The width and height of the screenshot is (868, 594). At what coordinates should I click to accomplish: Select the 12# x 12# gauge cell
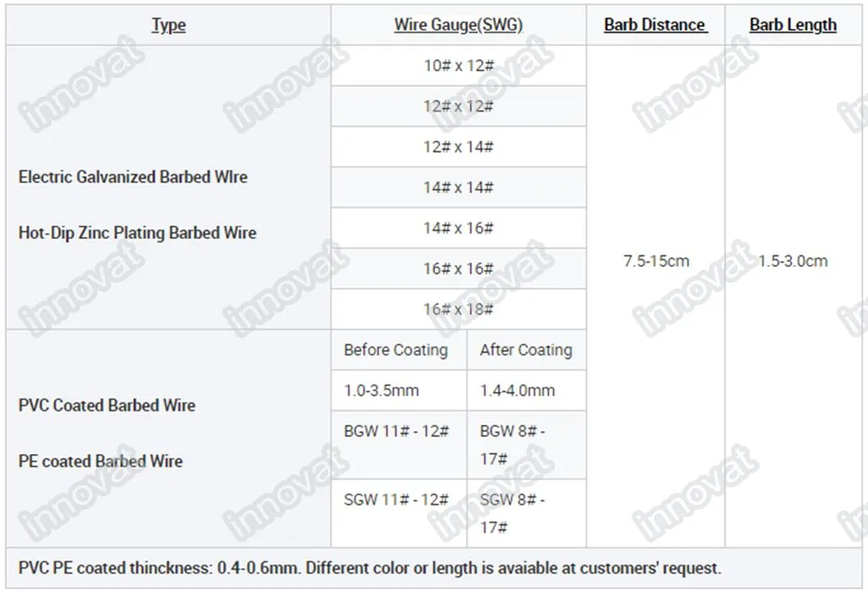[458, 106]
